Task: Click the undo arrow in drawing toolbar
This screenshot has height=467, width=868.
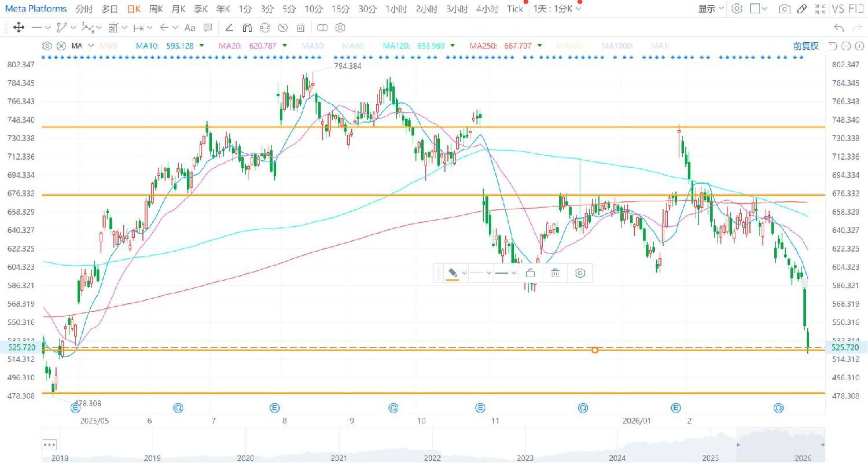Action: point(838,27)
